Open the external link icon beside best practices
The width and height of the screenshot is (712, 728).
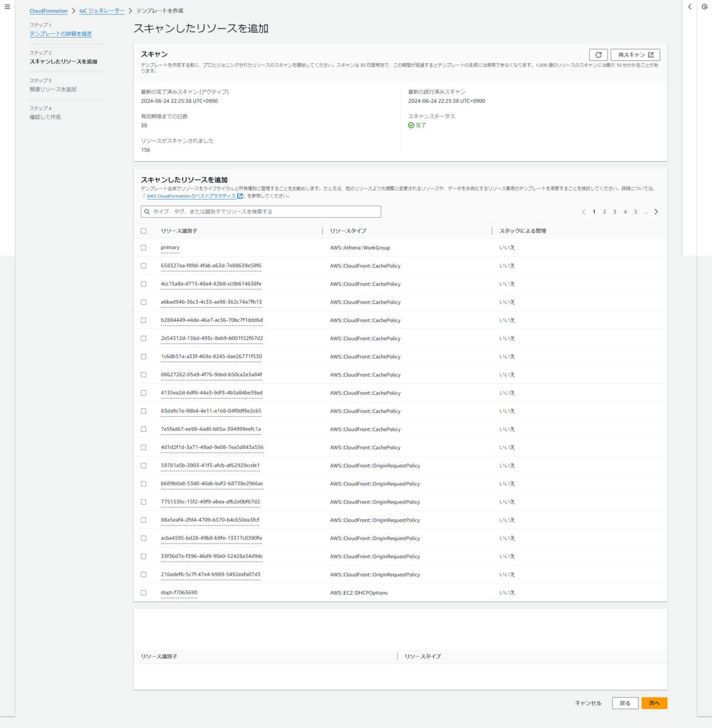pyautogui.click(x=240, y=196)
